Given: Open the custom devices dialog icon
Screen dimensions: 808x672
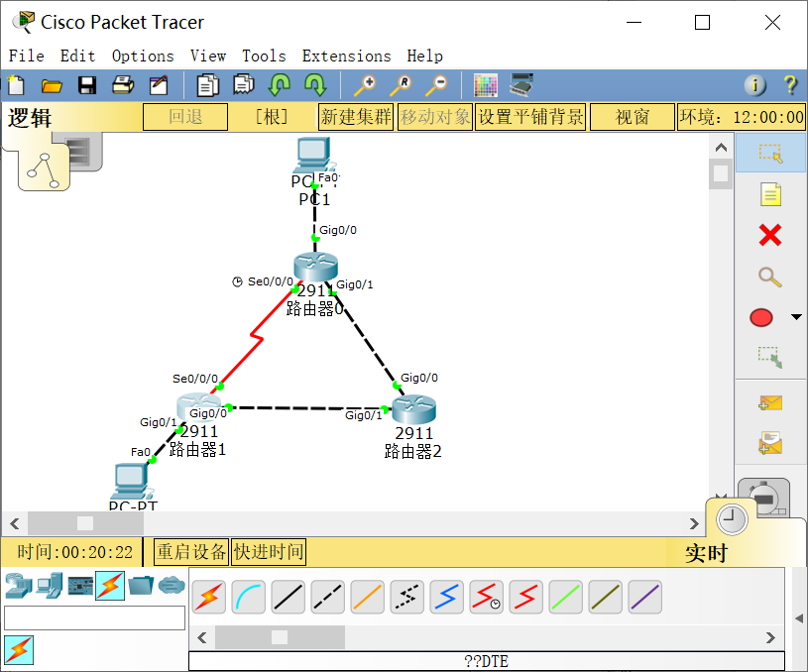Looking at the screenshot, I should [521, 85].
